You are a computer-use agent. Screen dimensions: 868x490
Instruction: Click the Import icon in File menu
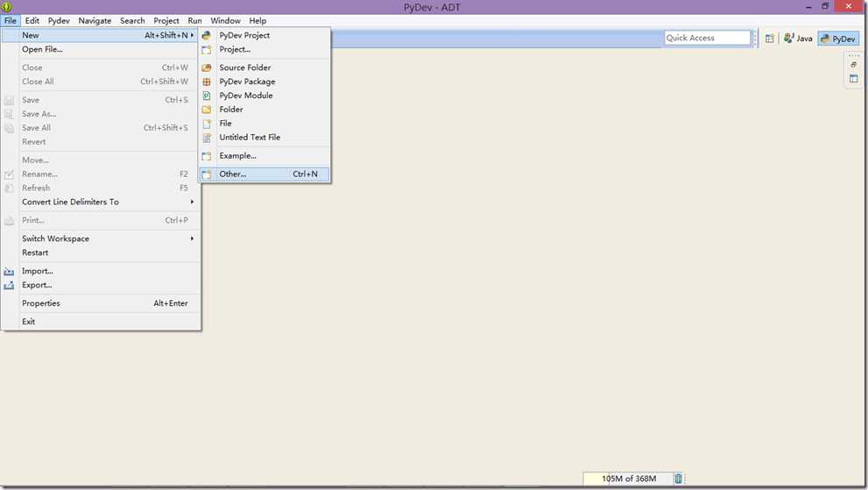(9, 271)
